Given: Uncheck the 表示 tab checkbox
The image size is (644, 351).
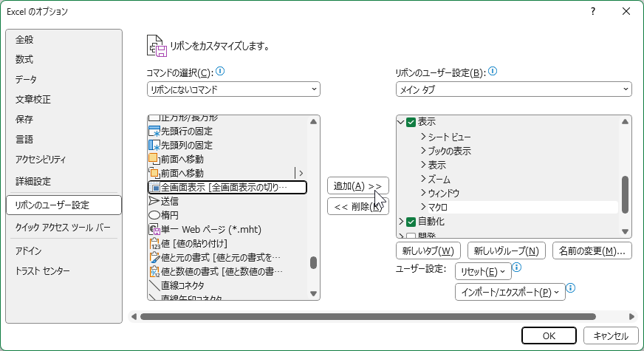Looking at the screenshot, I should (411, 123).
